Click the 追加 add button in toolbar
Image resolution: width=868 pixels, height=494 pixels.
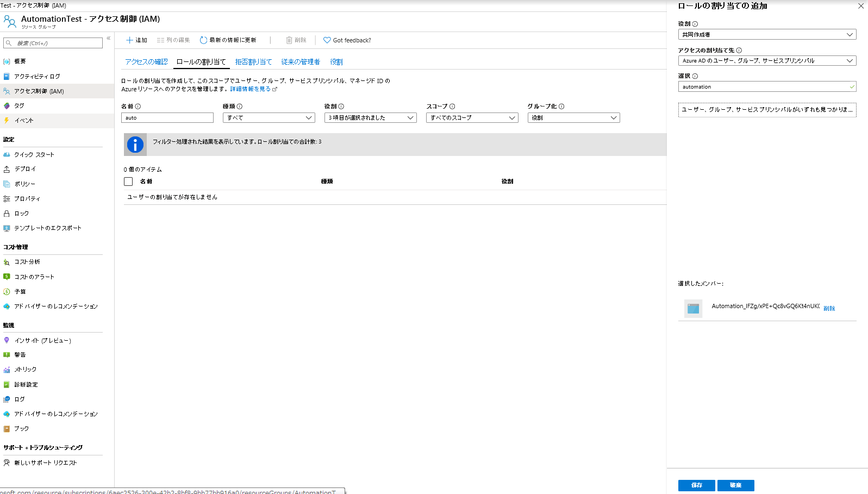[x=136, y=40]
